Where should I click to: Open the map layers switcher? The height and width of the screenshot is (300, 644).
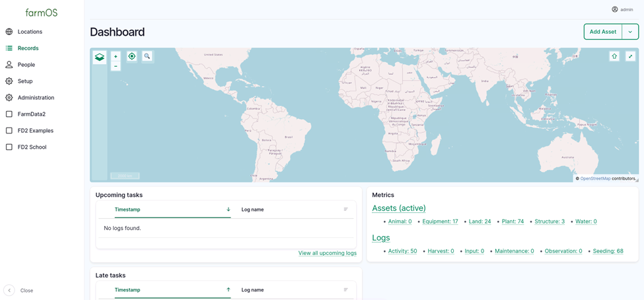100,57
